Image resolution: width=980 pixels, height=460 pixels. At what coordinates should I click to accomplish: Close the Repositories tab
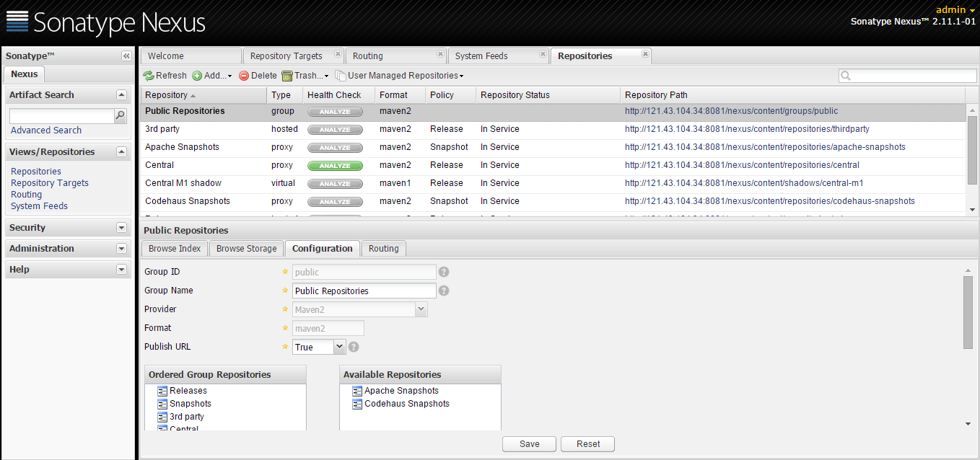(646, 54)
